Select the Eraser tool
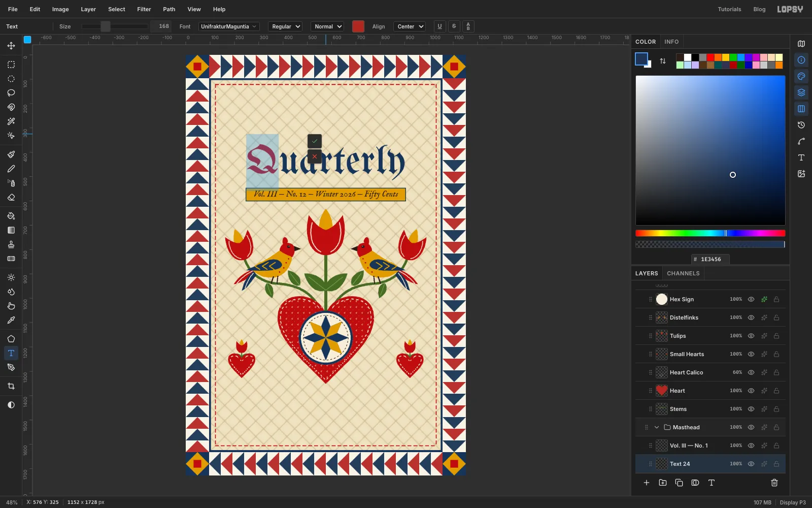The height and width of the screenshot is (508, 812). point(11,197)
